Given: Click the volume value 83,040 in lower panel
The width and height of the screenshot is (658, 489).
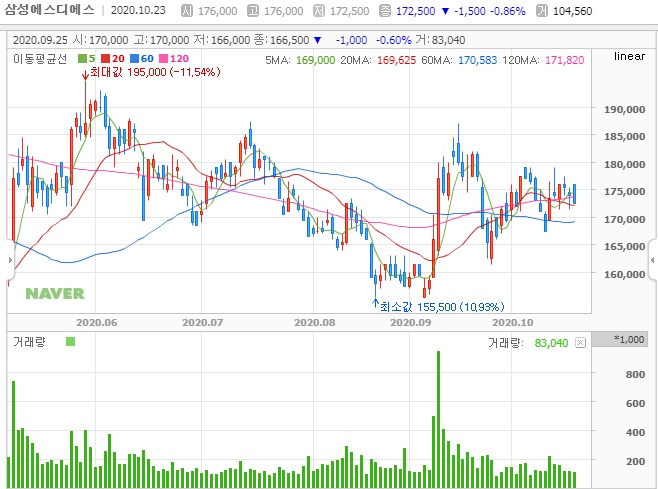Looking at the screenshot, I should pos(551,343).
